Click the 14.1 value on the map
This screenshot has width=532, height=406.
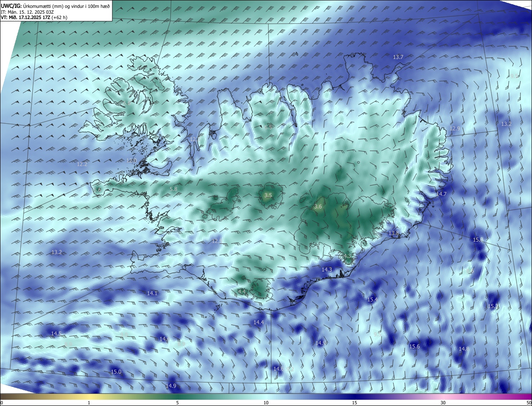153,293
